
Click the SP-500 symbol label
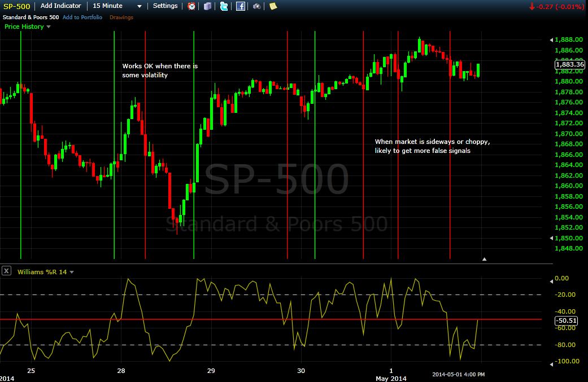(16, 6)
